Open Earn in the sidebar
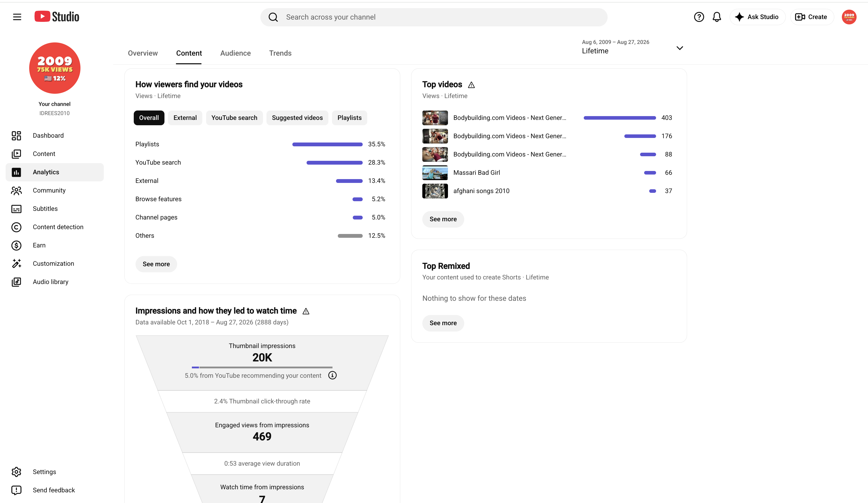Image resolution: width=868 pixels, height=503 pixels. [54, 245]
